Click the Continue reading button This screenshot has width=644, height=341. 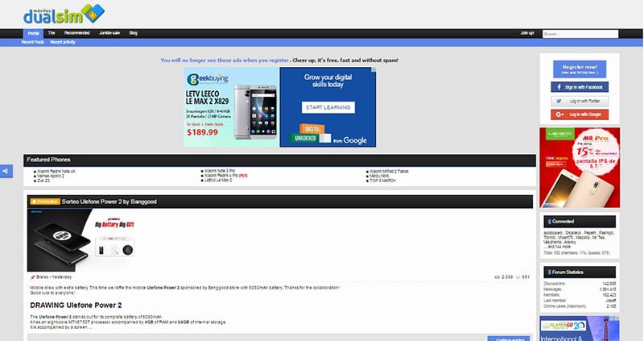pos(509,339)
